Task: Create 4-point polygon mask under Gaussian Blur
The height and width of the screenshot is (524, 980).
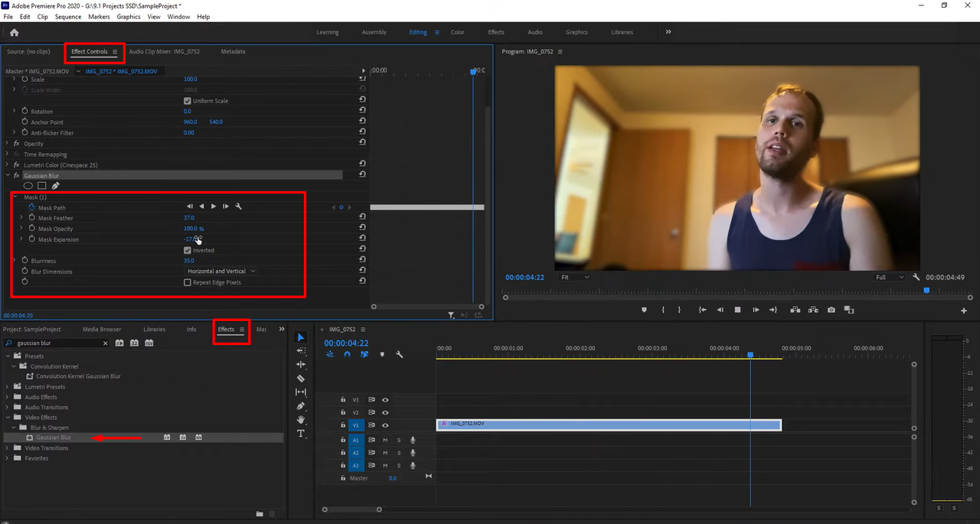Action: click(42, 186)
